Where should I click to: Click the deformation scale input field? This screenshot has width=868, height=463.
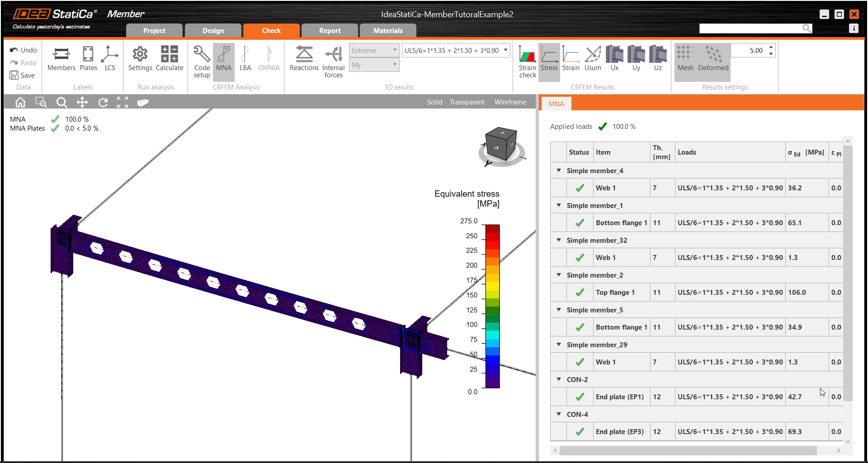(749, 51)
